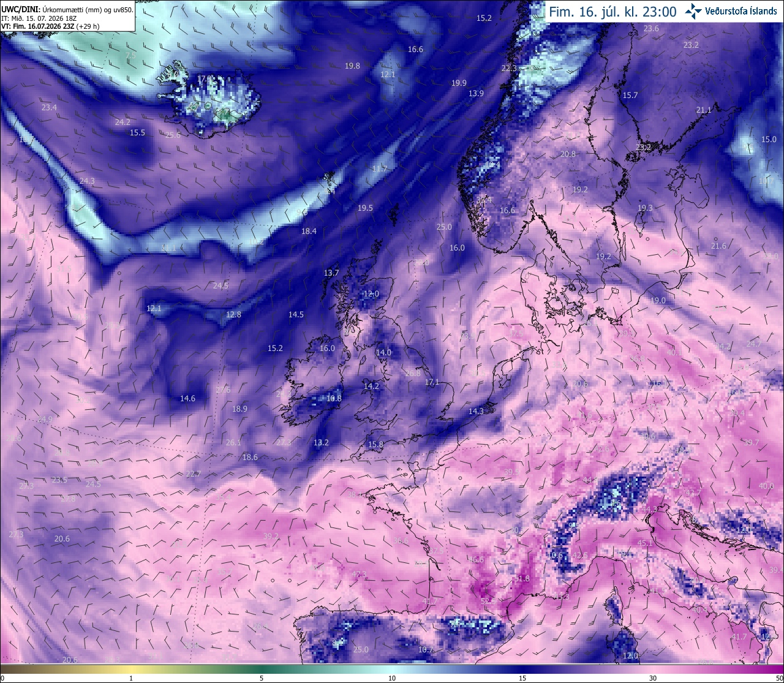Click the 5 tick on the color legend
Screen dimensions: 784x683
(x=262, y=678)
